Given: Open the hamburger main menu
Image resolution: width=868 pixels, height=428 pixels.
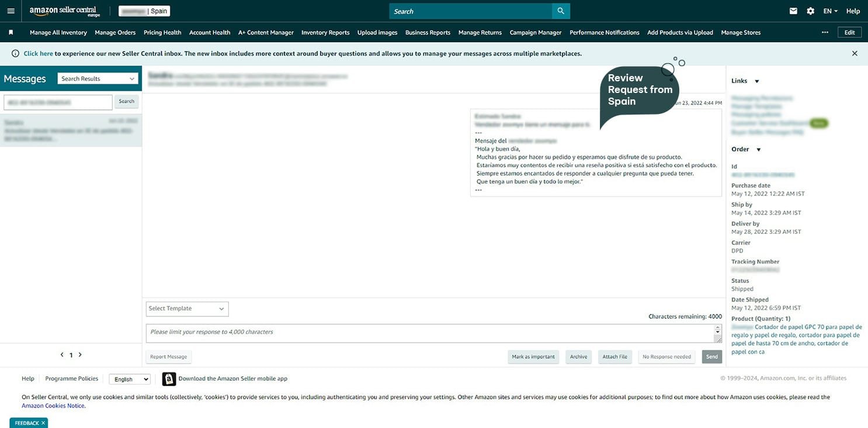Looking at the screenshot, I should click(11, 11).
